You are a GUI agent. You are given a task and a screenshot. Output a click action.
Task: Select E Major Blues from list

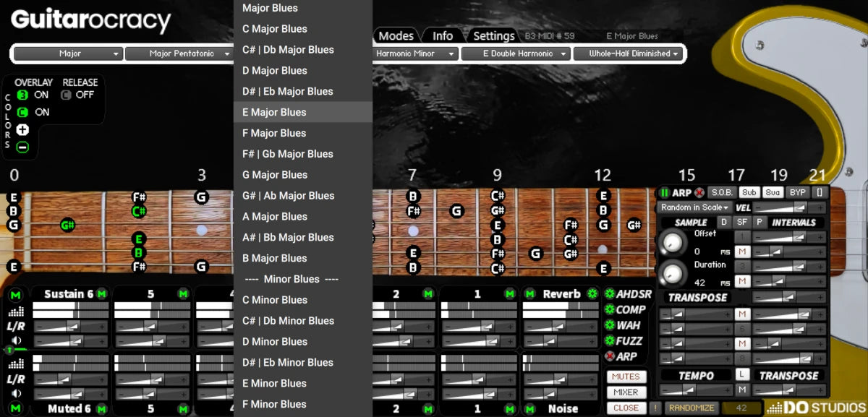pos(303,112)
